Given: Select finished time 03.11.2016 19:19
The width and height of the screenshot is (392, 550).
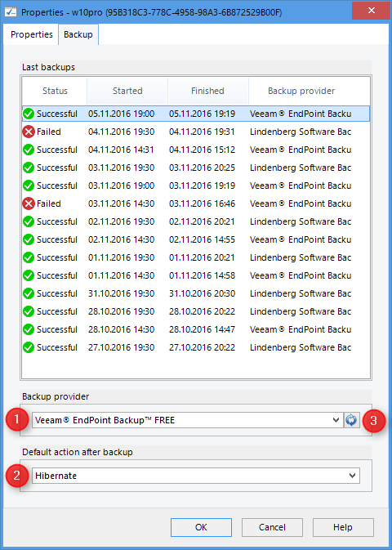Looking at the screenshot, I should click(x=203, y=186).
